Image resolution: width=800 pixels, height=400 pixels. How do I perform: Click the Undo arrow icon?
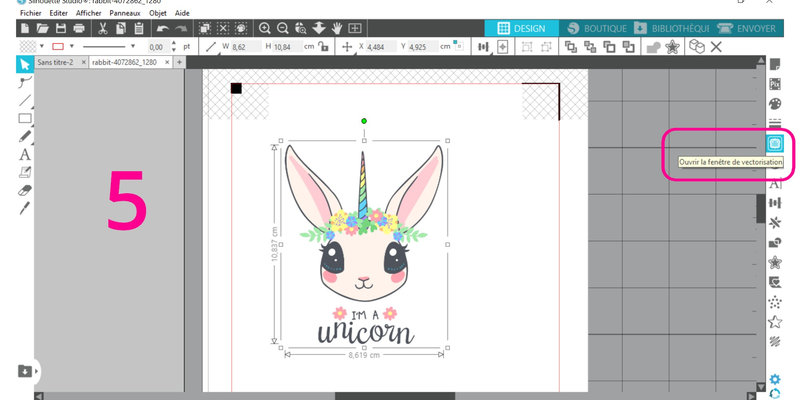(163, 29)
